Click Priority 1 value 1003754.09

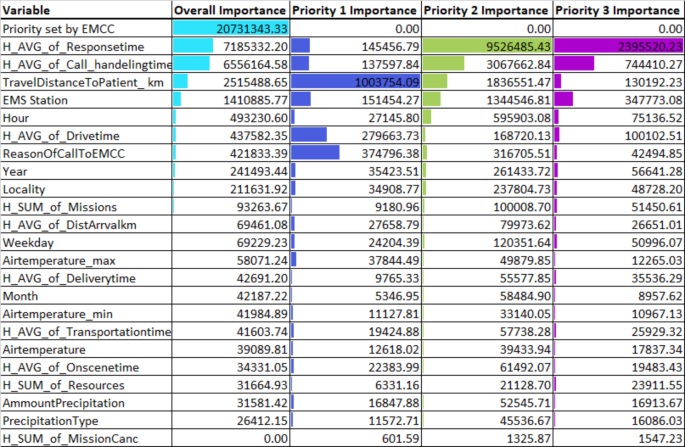(x=387, y=83)
